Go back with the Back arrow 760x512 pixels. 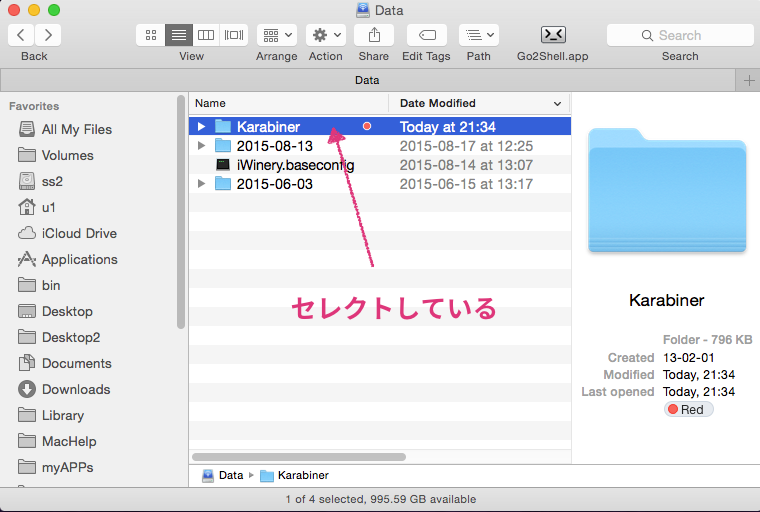click(x=22, y=35)
